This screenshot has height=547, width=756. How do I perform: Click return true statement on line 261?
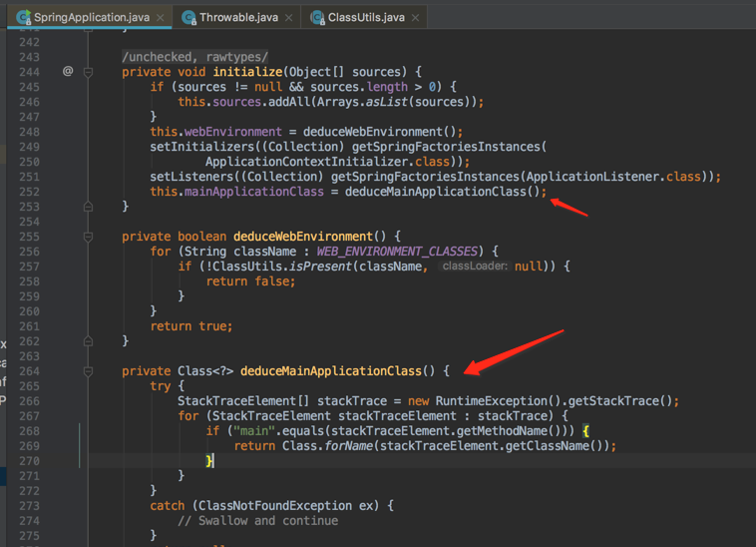[191, 326]
